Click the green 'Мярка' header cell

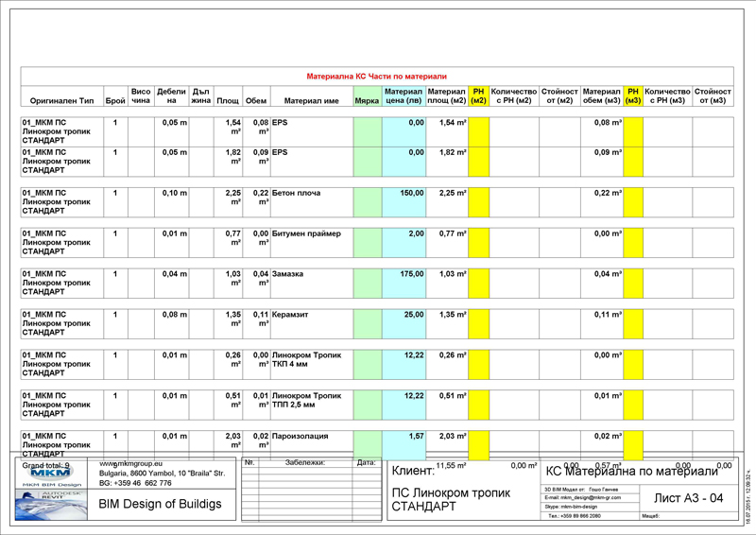(x=367, y=96)
